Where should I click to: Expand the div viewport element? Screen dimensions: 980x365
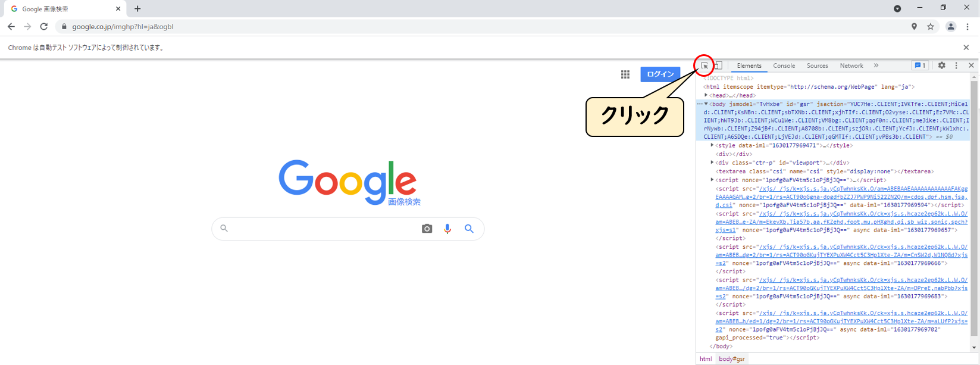click(x=712, y=163)
